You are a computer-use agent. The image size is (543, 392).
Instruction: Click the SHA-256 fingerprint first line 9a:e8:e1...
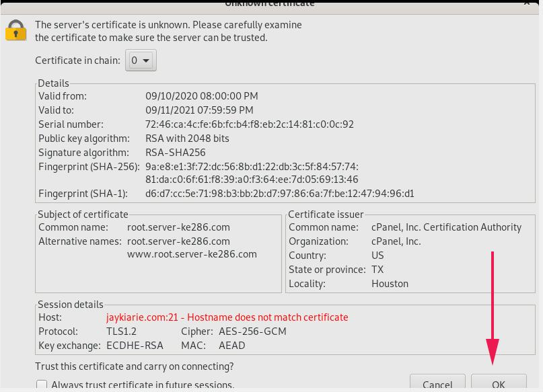pos(252,167)
